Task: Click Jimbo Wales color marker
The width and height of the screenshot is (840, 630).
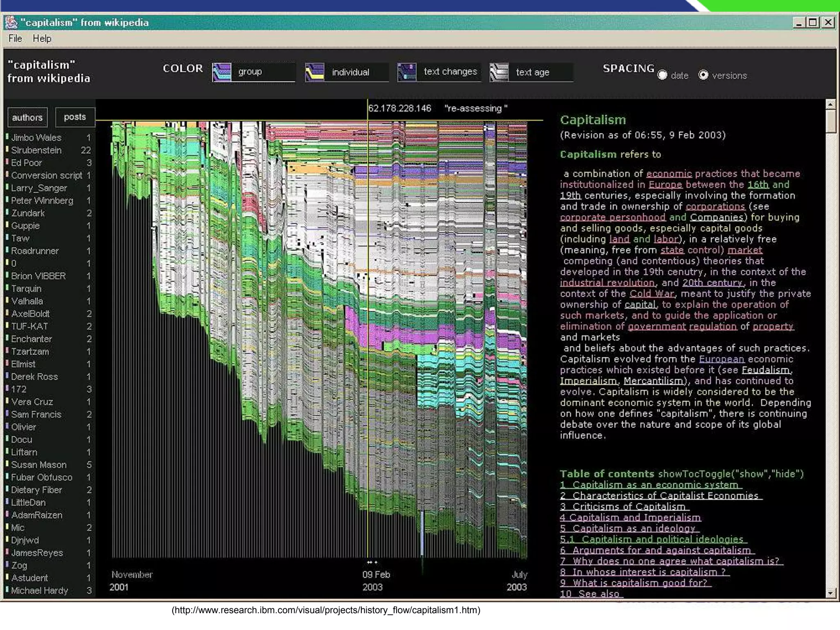Action: click(7, 137)
